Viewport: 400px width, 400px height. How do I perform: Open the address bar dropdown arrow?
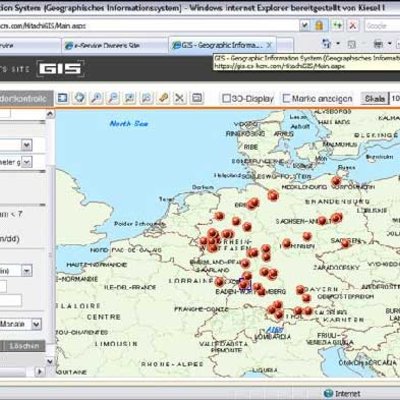(x=304, y=25)
